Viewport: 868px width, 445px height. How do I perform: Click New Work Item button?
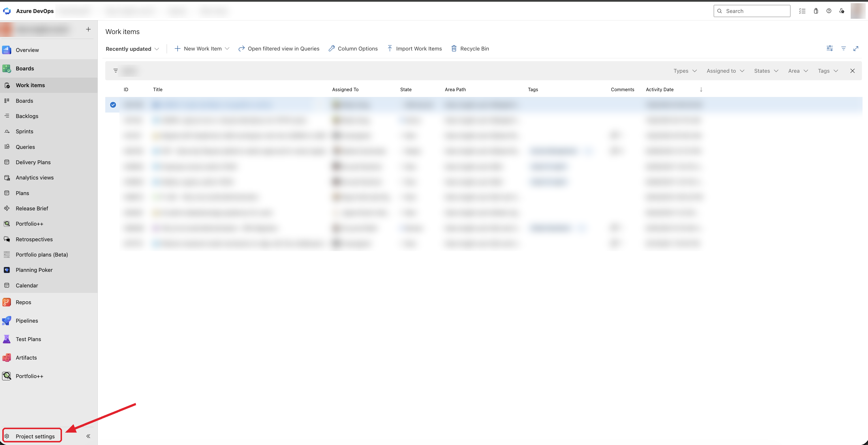pyautogui.click(x=198, y=48)
